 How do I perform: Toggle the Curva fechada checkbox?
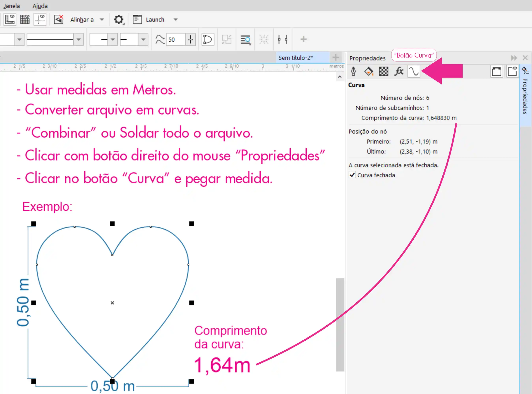(352, 175)
